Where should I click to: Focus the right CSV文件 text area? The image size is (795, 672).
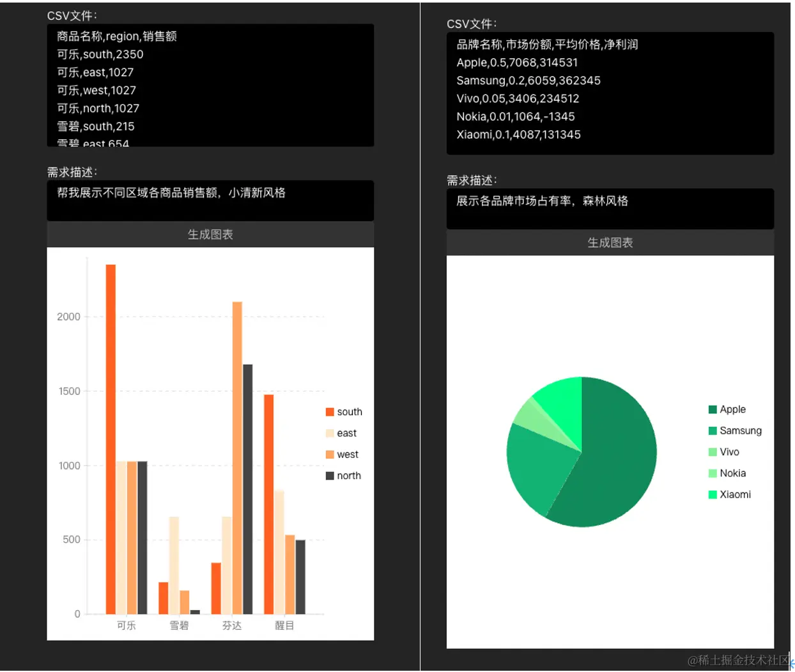(x=610, y=93)
